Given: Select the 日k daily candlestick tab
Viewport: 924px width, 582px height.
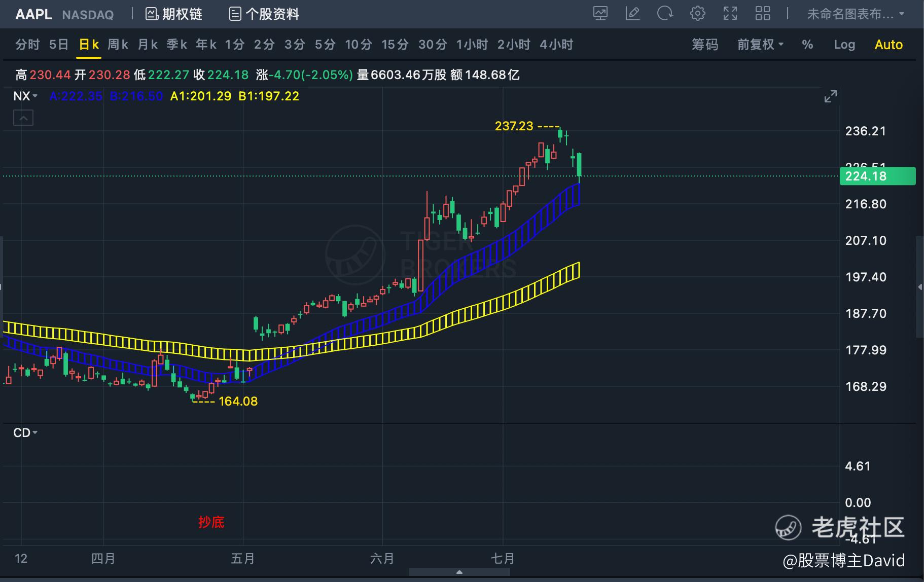Looking at the screenshot, I should (x=89, y=45).
